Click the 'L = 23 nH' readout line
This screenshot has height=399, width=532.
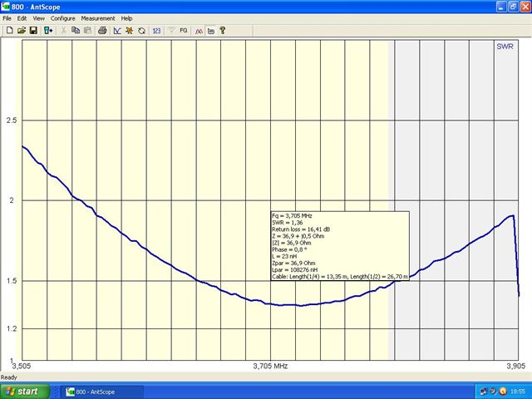click(x=284, y=257)
